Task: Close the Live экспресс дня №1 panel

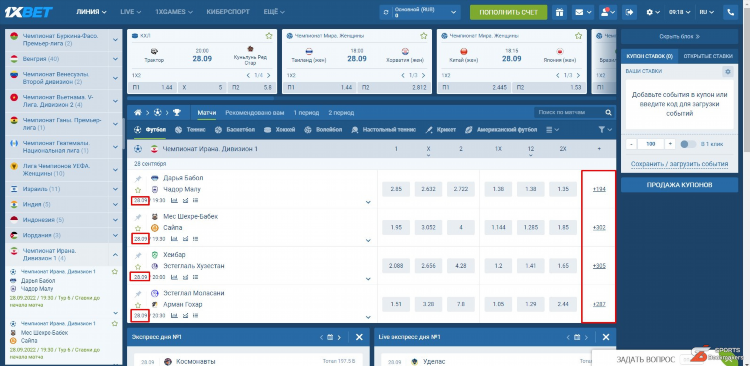Action: click(606, 337)
